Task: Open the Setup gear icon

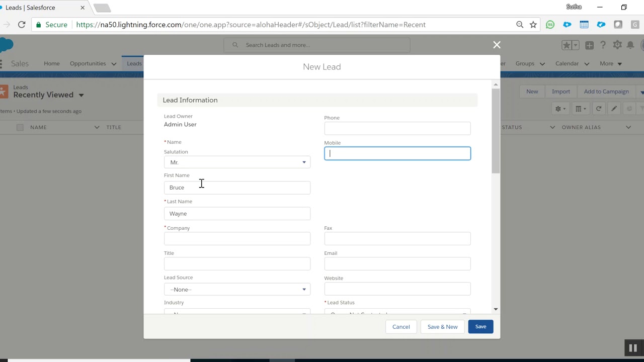Action: (617, 45)
